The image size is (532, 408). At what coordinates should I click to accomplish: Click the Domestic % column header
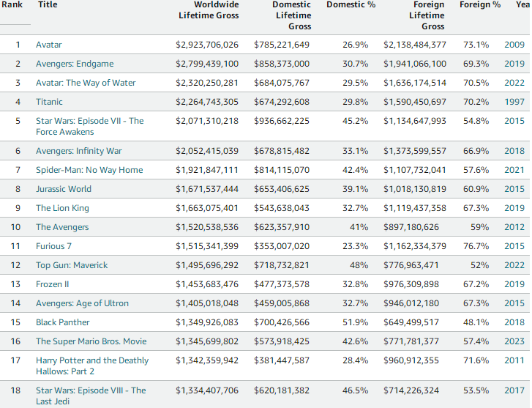pos(351,4)
